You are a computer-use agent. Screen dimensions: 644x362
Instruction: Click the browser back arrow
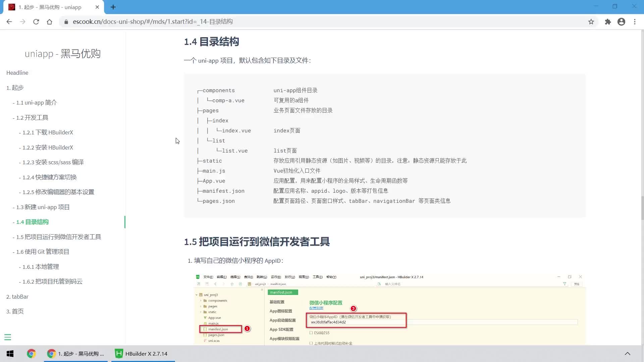coord(9,22)
